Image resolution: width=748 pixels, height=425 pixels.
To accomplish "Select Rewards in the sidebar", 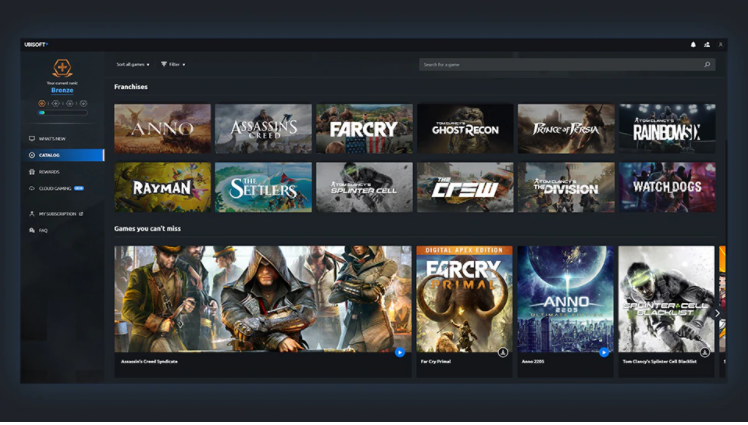I will click(49, 172).
